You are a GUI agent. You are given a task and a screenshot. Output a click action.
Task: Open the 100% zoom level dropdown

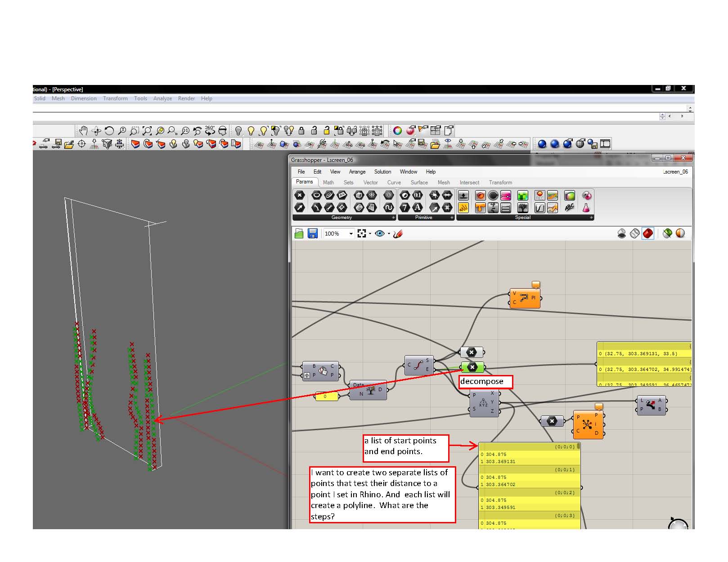[351, 234]
